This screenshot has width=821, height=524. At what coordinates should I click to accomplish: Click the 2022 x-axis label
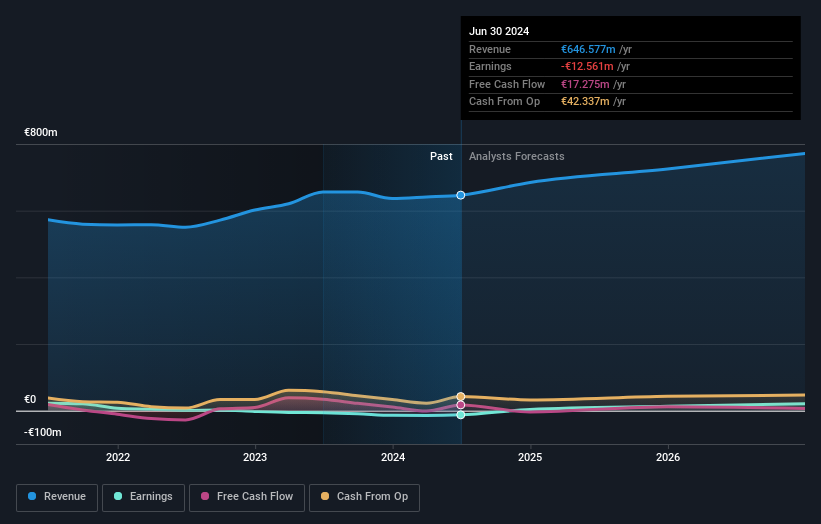point(118,457)
